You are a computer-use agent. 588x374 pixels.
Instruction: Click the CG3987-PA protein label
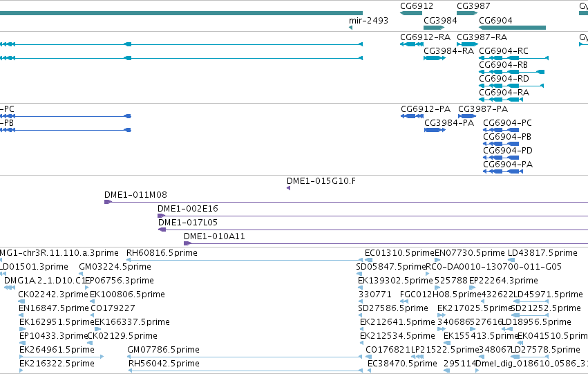pos(483,109)
